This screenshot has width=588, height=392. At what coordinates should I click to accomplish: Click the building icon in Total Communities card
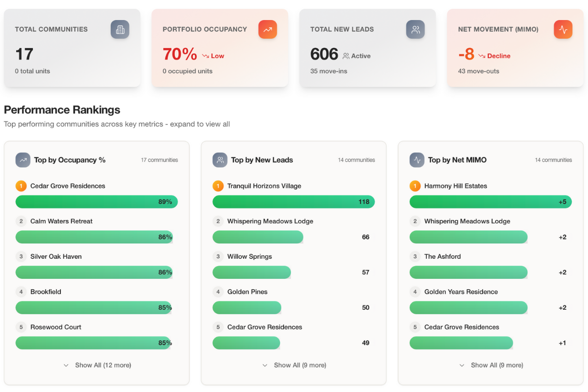120,29
